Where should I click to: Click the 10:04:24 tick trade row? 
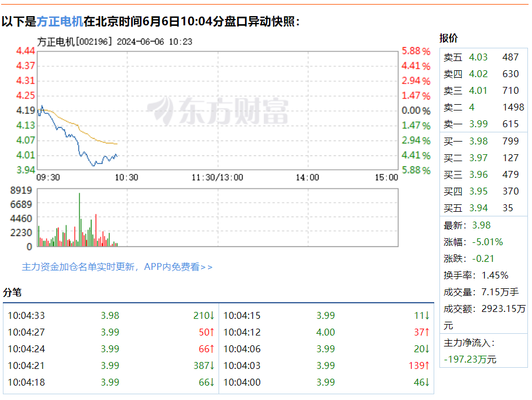111,349
